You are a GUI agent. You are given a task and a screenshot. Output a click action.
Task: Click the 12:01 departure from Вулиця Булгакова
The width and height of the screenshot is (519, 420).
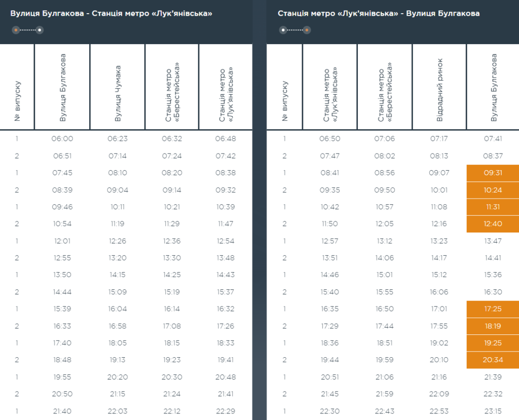point(63,241)
